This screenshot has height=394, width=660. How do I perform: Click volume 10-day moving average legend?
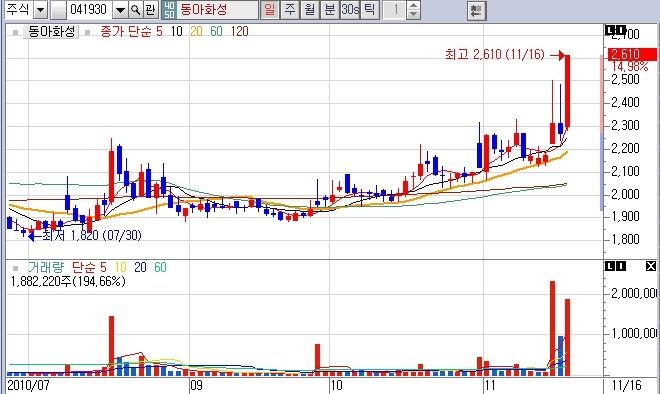tap(120, 267)
